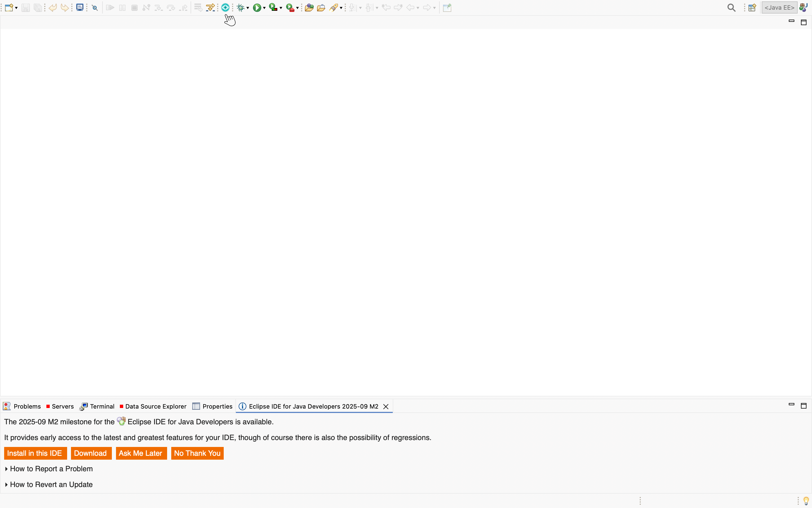Click the Coverage run icon
This screenshot has width=812, height=508.
coord(273,7)
